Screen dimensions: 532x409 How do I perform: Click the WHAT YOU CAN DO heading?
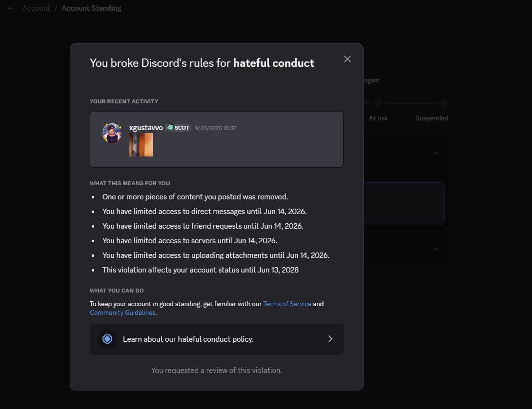click(x=117, y=291)
